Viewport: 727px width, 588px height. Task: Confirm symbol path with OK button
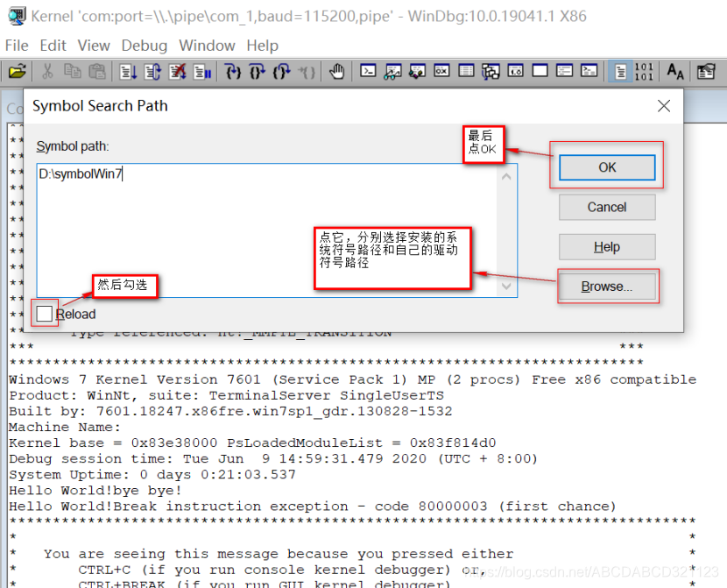click(x=607, y=167)
